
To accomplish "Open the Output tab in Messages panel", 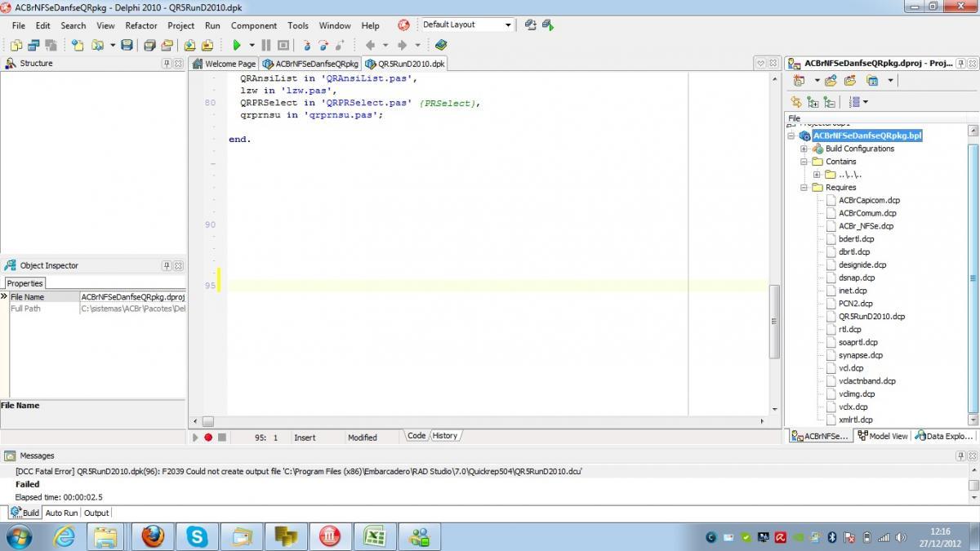I will click(x=96, y=513).
